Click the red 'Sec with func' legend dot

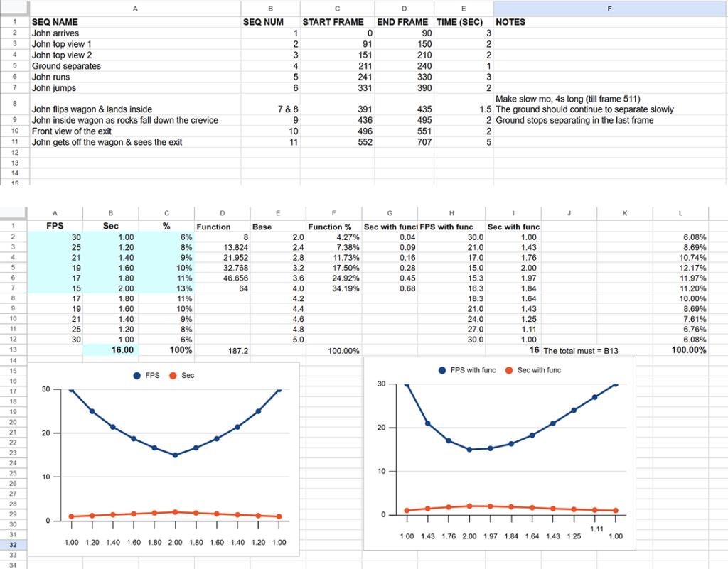point(509,370)
